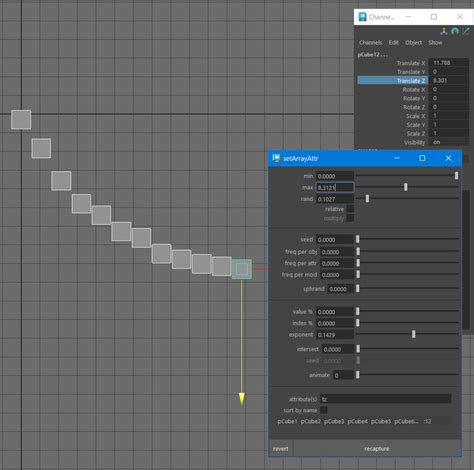Enable the sort by name checkbox
Image resolution: width=474 pixels, height=470 pixels.
[324, 410]
